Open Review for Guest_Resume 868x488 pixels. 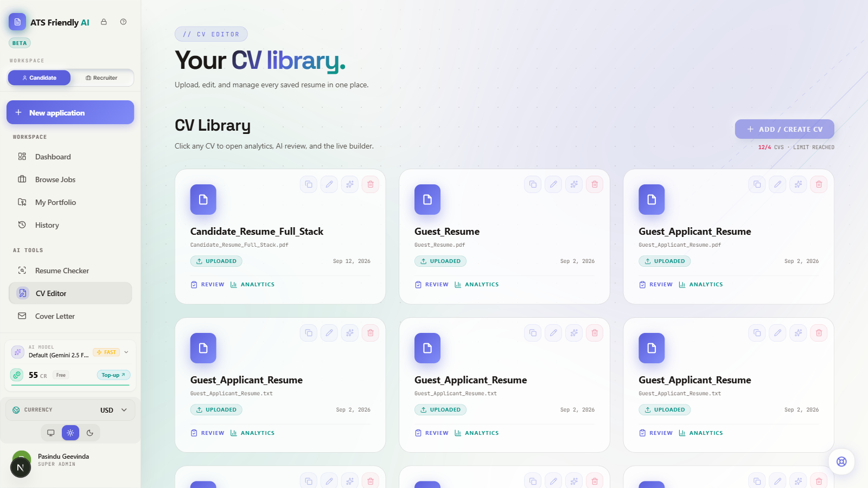[431, 285]
